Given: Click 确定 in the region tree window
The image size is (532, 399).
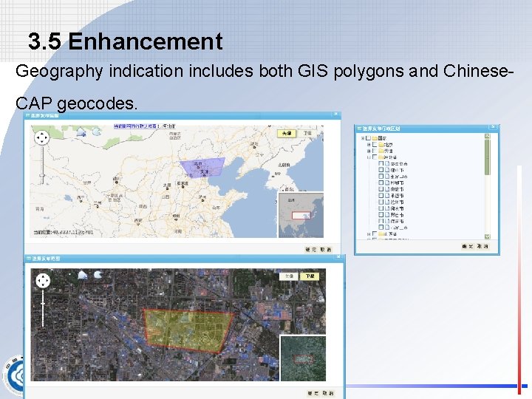Looking at the screenshot, I should click(x=468, y=246).
